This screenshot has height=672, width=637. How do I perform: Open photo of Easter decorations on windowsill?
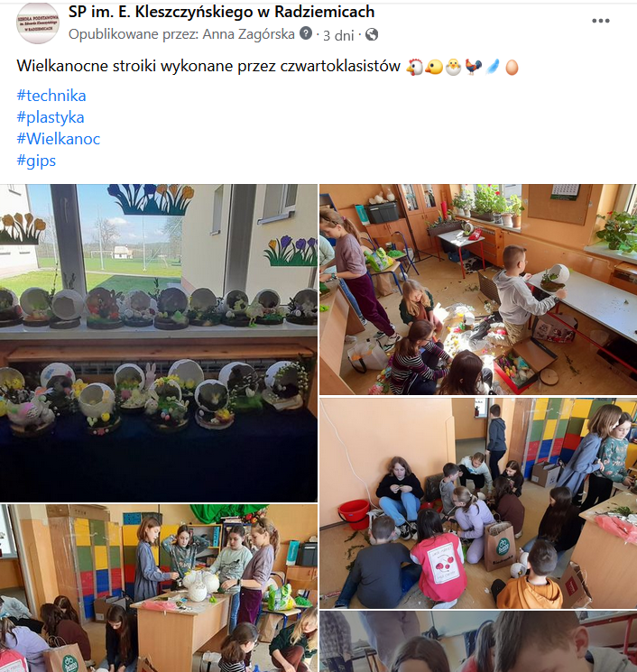(x=159, y=343)
